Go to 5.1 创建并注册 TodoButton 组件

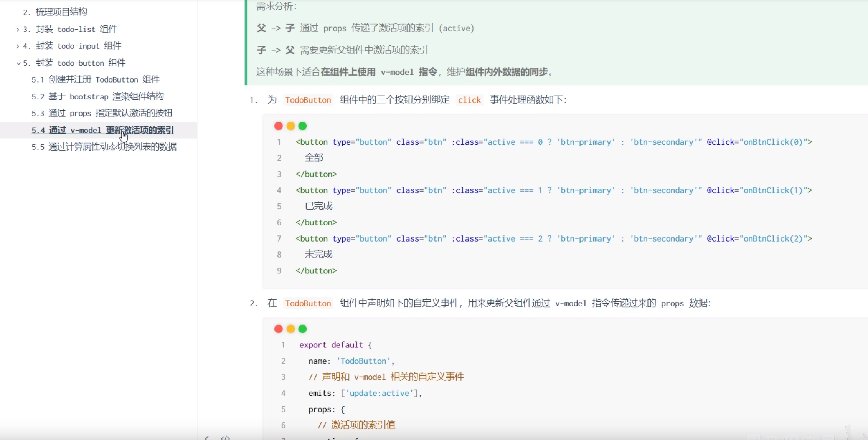coord(95,79)
